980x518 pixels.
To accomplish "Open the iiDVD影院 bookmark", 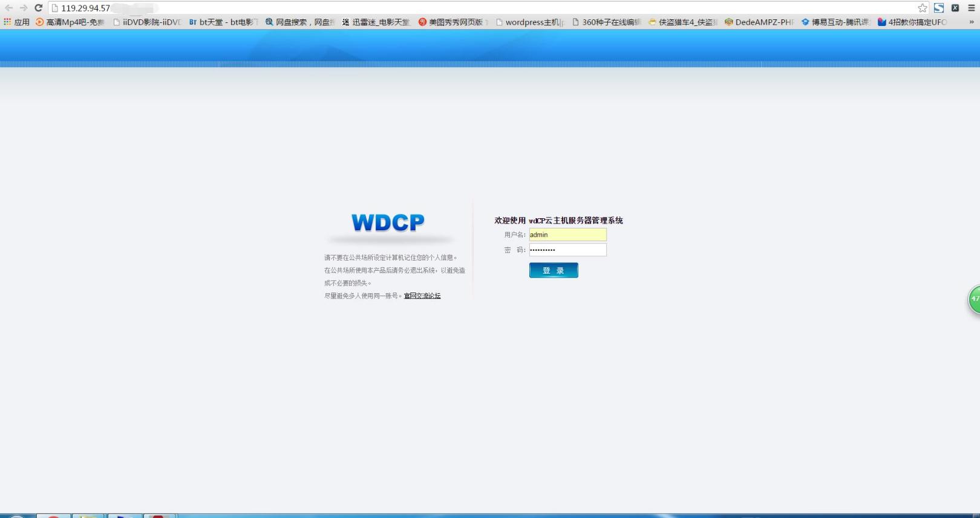I will click(147, 22).
